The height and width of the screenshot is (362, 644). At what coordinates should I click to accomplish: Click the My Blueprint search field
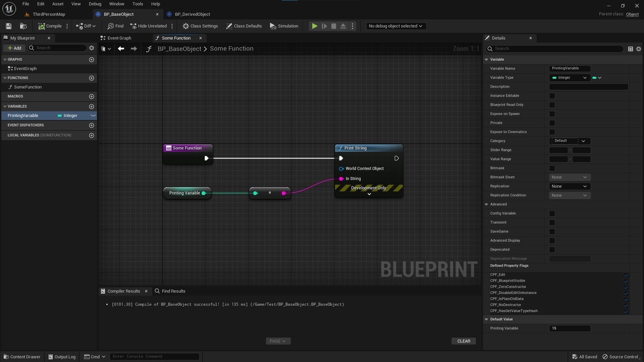[x=57, y=48]
